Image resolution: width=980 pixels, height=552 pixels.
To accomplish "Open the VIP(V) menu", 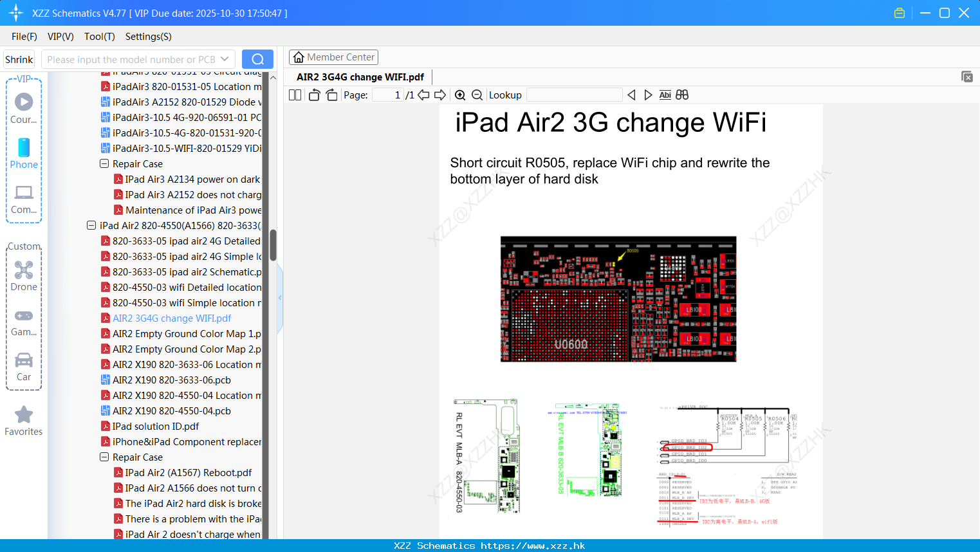I will point(60,37).
